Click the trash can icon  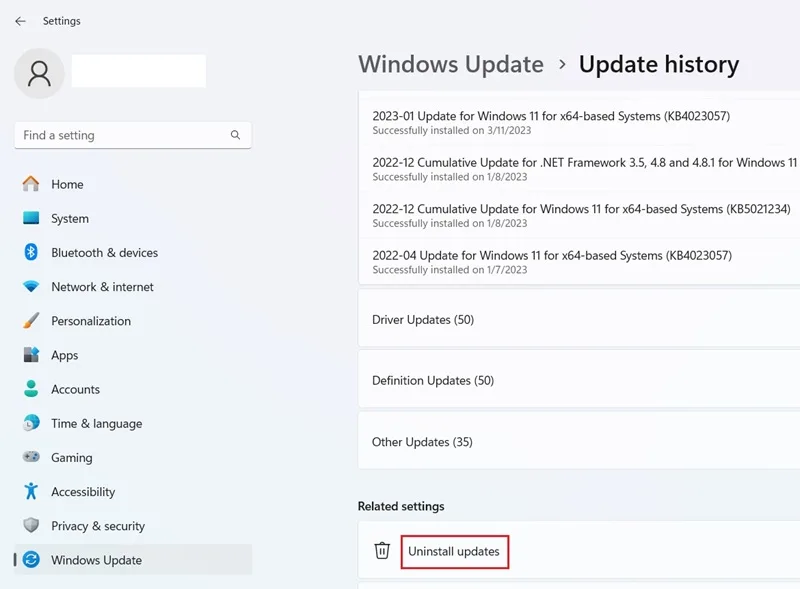point(382,551)
